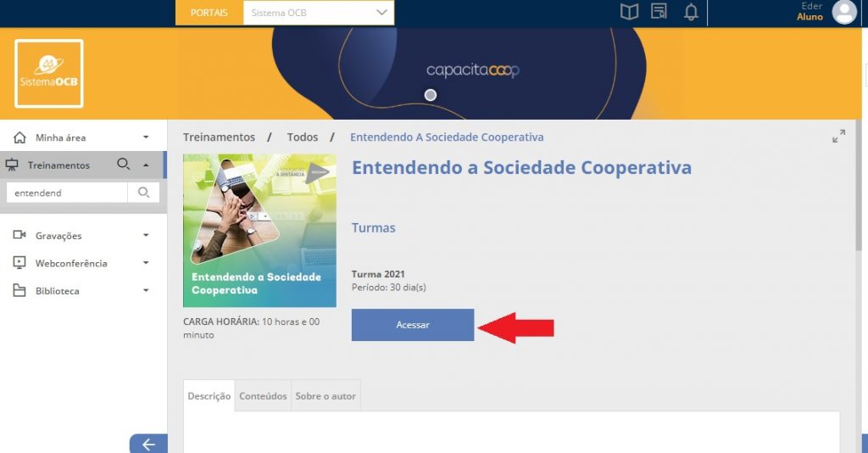868x453 pixels.
Task: Open the certificate list icon in header
Action: click(659, 11)
